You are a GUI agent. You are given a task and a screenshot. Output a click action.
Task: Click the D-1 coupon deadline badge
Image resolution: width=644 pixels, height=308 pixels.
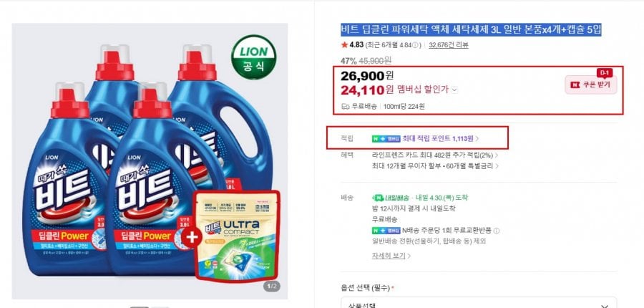pos(604,72)
